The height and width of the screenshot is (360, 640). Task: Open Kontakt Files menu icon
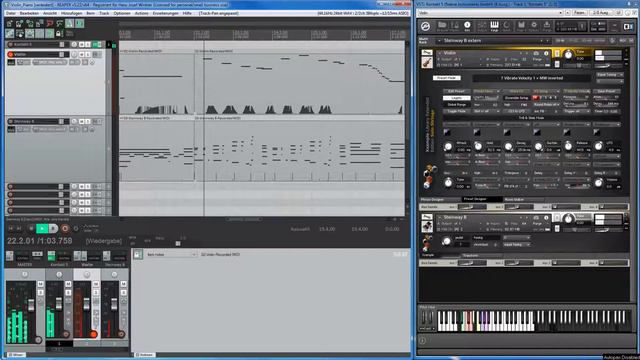[521, 27]
